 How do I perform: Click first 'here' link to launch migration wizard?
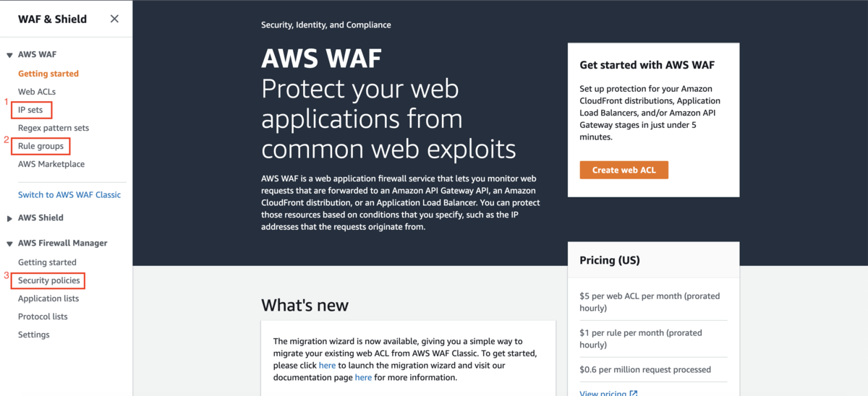click(x=327, y=366)
